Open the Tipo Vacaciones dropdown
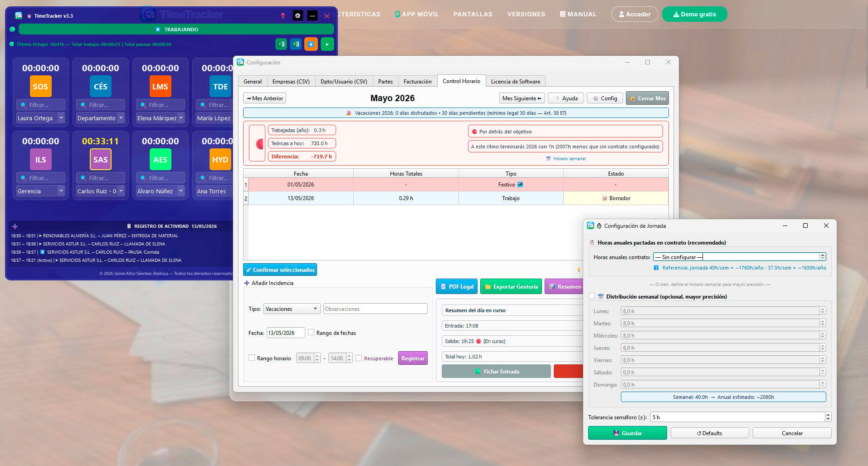This screenshot has height=466, width=868. (292, 309)
